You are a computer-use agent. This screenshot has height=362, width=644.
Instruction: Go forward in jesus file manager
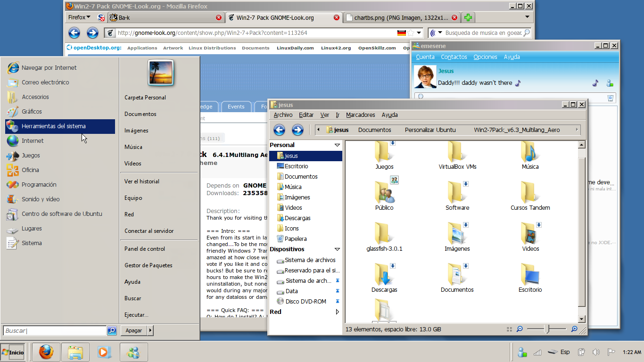297,130
